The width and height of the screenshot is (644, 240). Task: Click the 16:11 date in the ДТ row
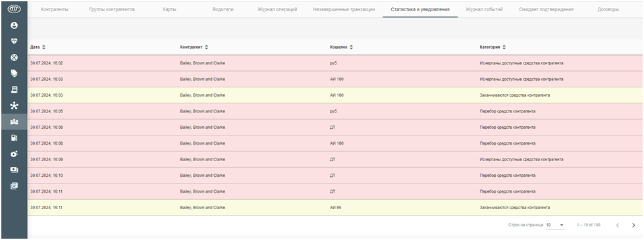[46, 191]
